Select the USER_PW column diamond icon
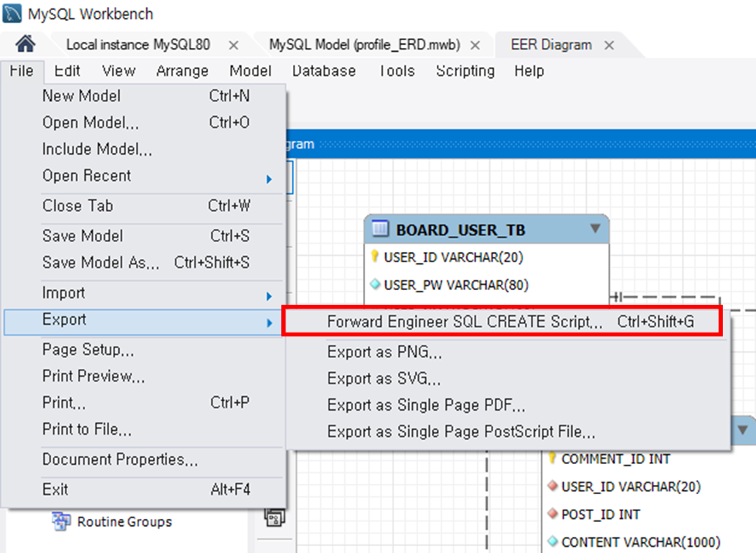756x553 pixels. point(375,284)
